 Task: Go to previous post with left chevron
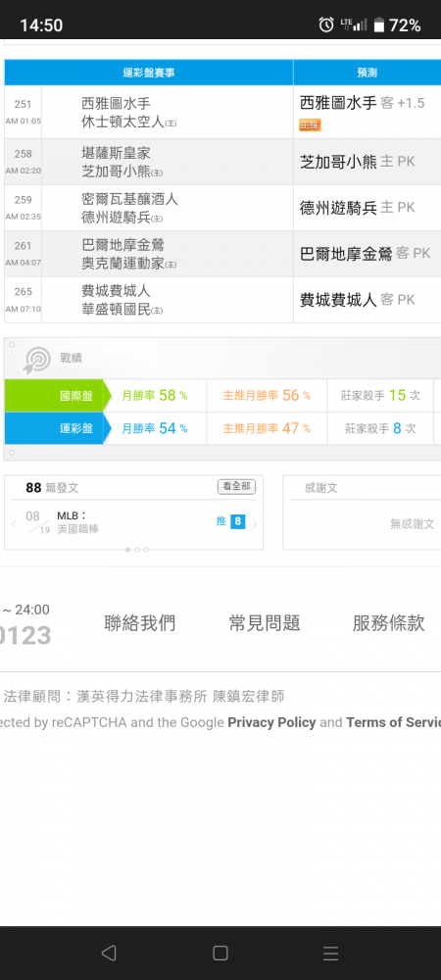point(14,523)
